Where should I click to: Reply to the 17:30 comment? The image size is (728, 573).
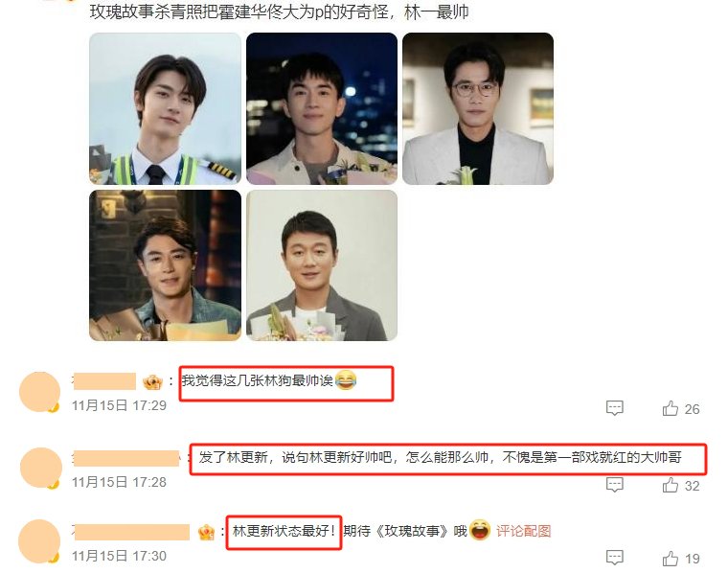click(x=614, y=558)
